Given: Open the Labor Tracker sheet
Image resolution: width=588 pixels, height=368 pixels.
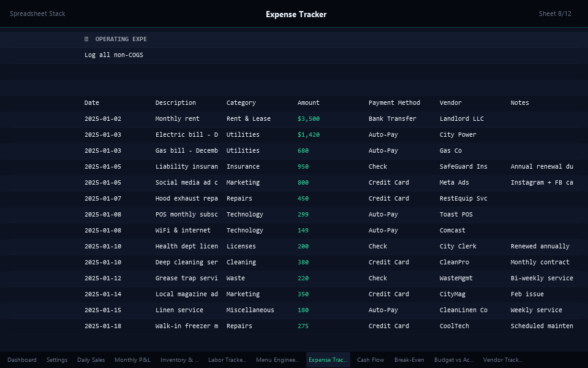Looking at the screenshot, I should [227, 360].
